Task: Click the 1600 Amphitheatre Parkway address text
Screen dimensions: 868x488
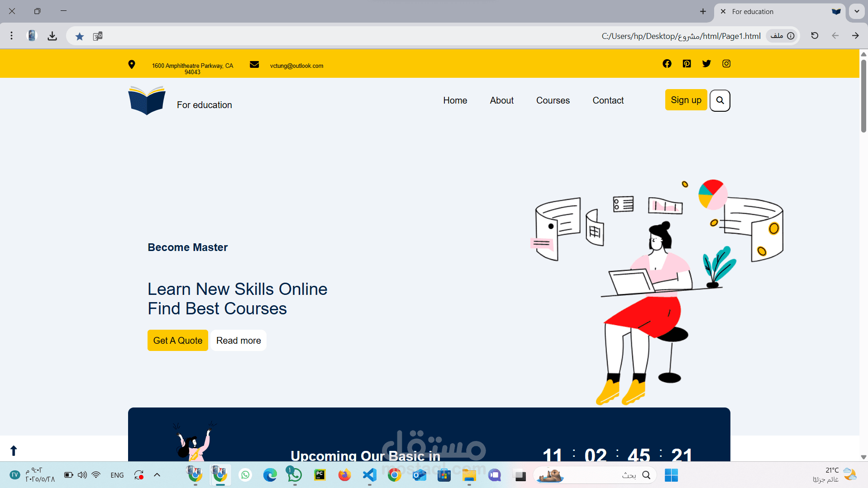Action: [x=192, y=69]
